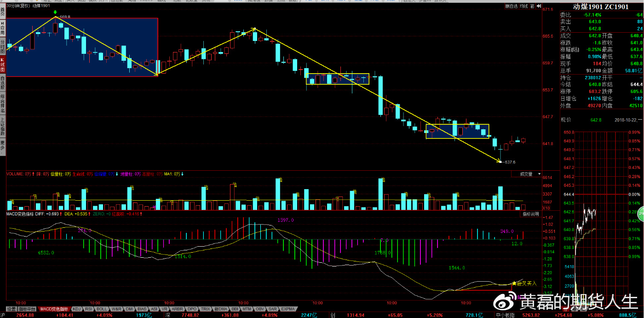Click the 动煤1901 ZC1901 quote title

coord(600,6)
